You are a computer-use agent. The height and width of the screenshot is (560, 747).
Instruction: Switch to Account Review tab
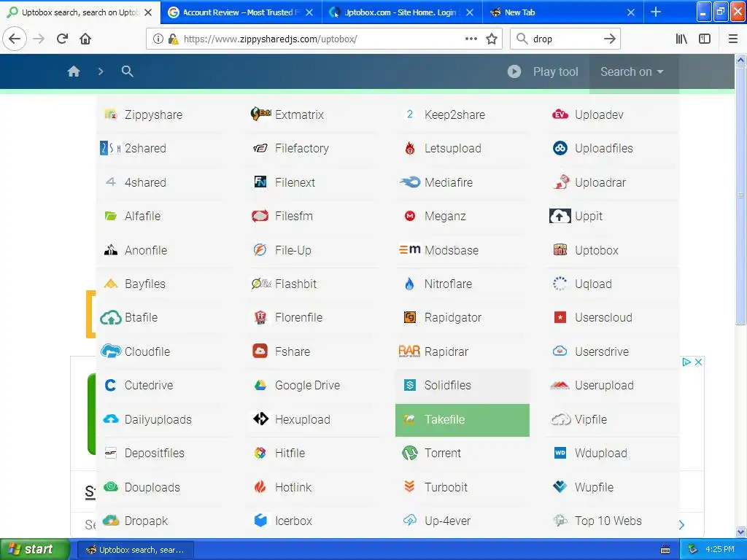[x=241, y=12]
